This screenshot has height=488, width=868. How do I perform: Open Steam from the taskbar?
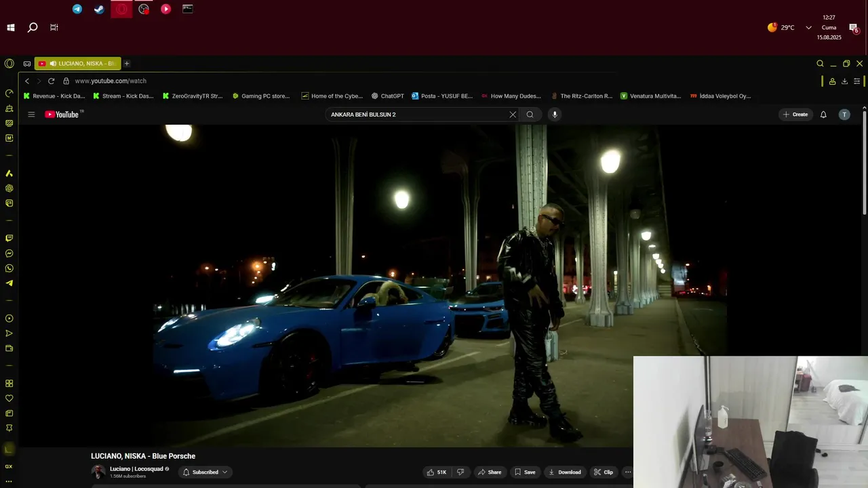99,9
